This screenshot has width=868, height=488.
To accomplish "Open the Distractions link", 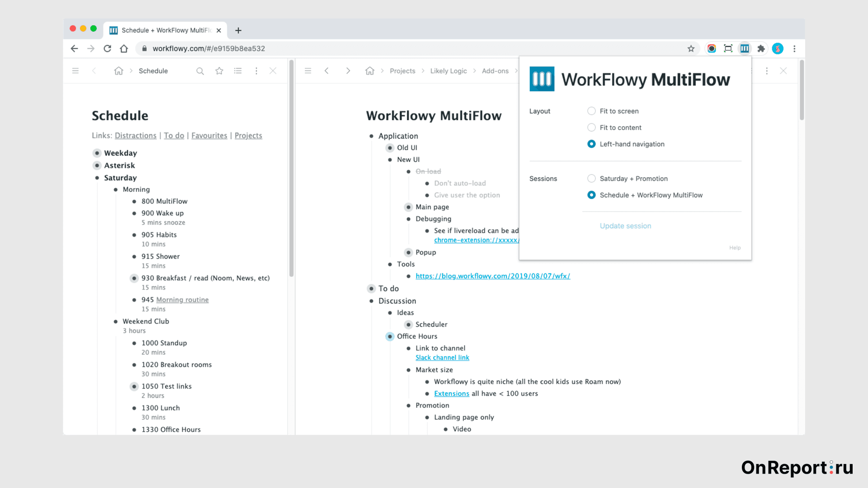I will click(x=136, y=136).
